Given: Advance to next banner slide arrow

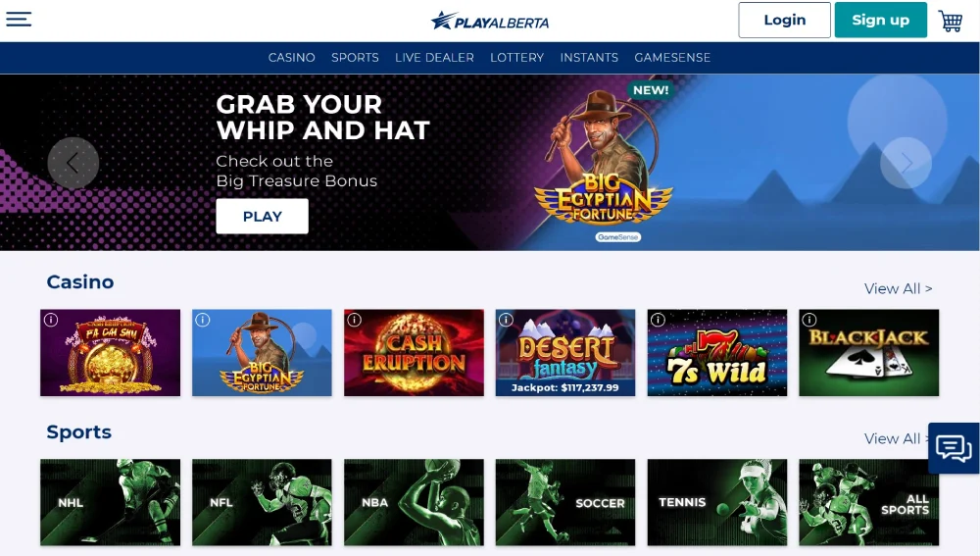Looking at the screenshot, I should tap(906, 163).
